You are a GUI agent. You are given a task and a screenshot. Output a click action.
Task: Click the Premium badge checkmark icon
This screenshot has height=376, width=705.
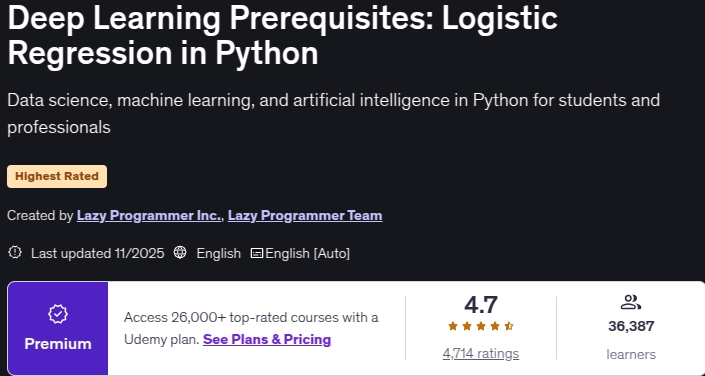pyautogui.click(x=58, y=314)
